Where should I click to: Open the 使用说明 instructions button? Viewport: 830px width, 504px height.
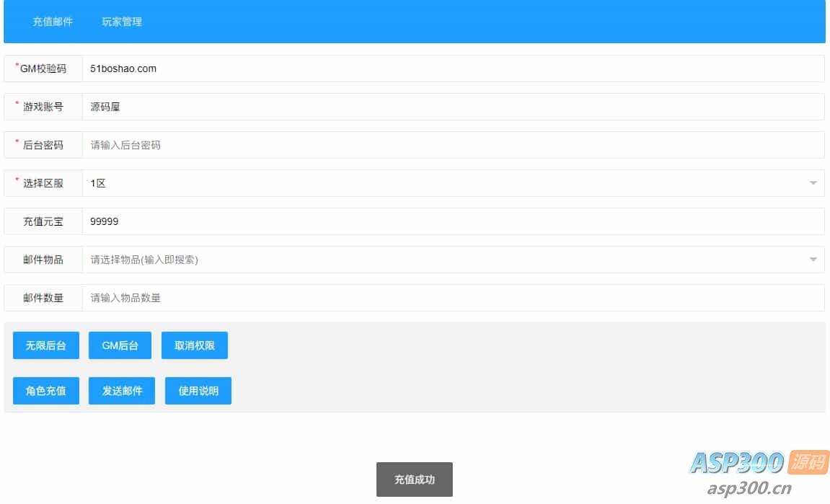click(198, 391)
